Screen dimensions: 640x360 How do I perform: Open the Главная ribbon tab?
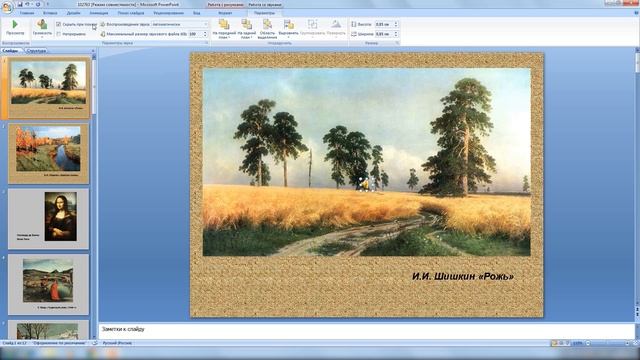(27, 13)
